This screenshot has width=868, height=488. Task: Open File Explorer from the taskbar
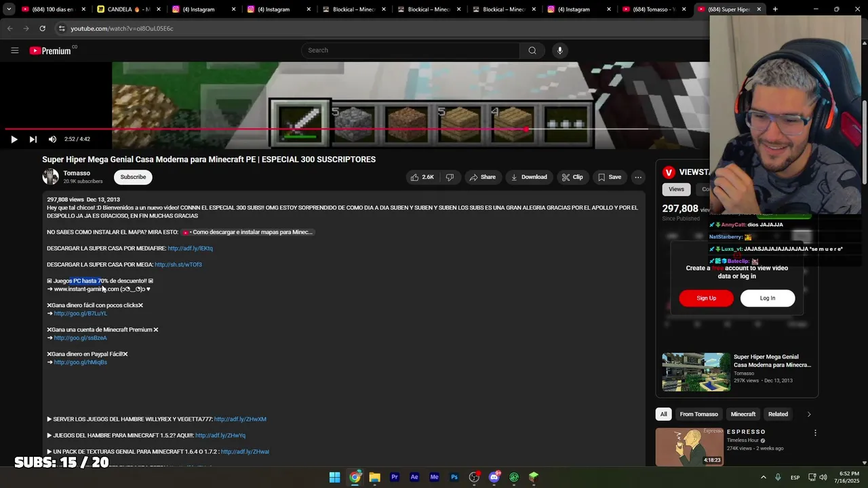[x=374, y=477]
